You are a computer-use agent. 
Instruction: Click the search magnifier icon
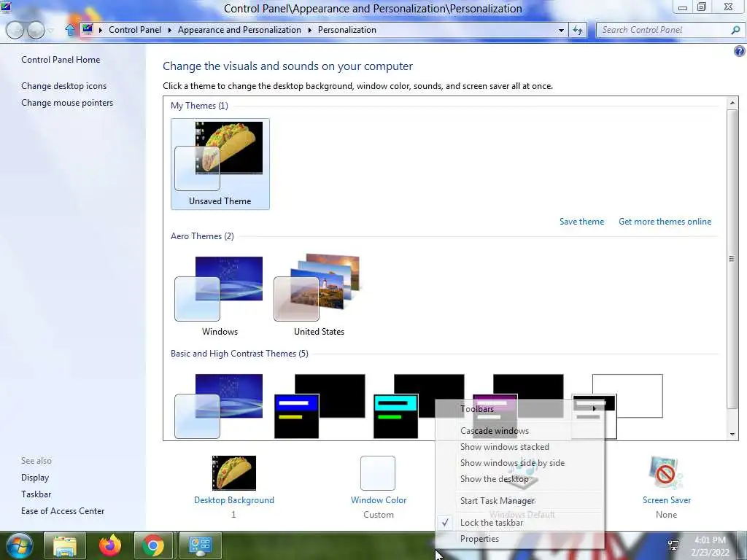[735, 30]
